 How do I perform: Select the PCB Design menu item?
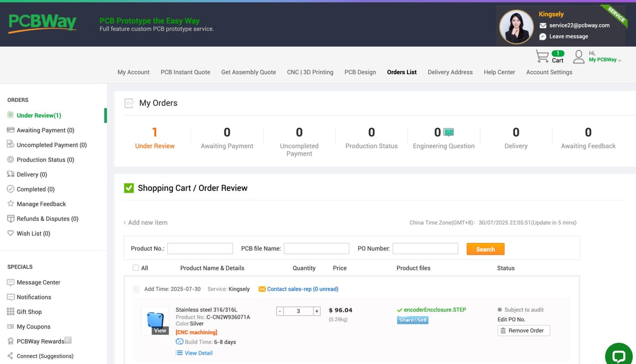tap(360, 72)
